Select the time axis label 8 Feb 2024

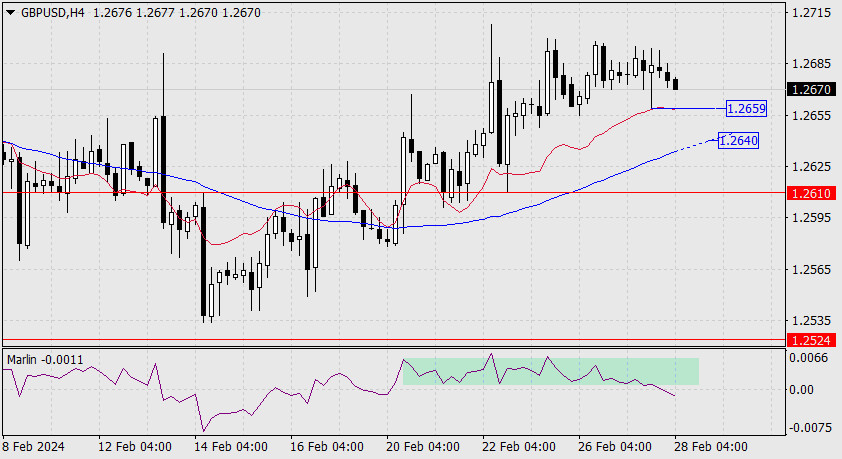33,447
